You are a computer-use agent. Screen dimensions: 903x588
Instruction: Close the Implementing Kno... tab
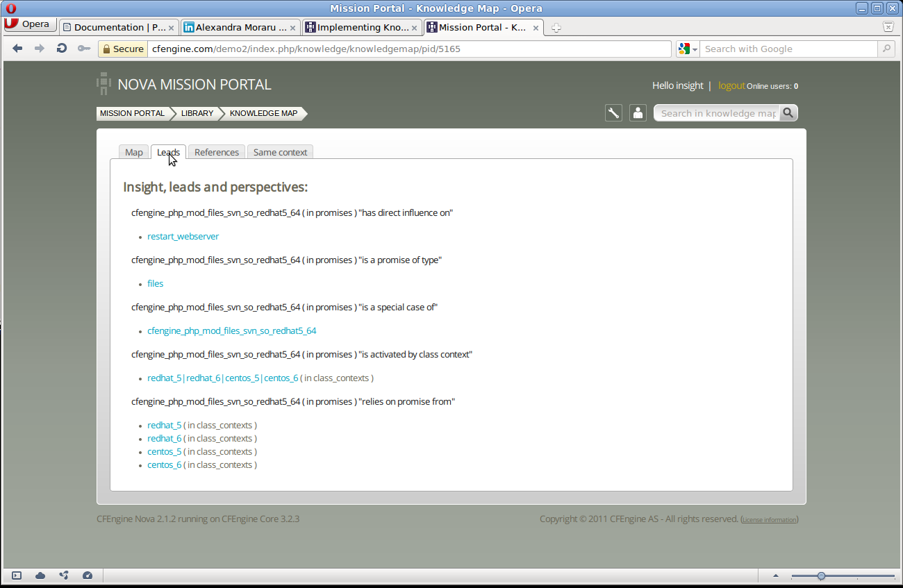click(415, 28)
